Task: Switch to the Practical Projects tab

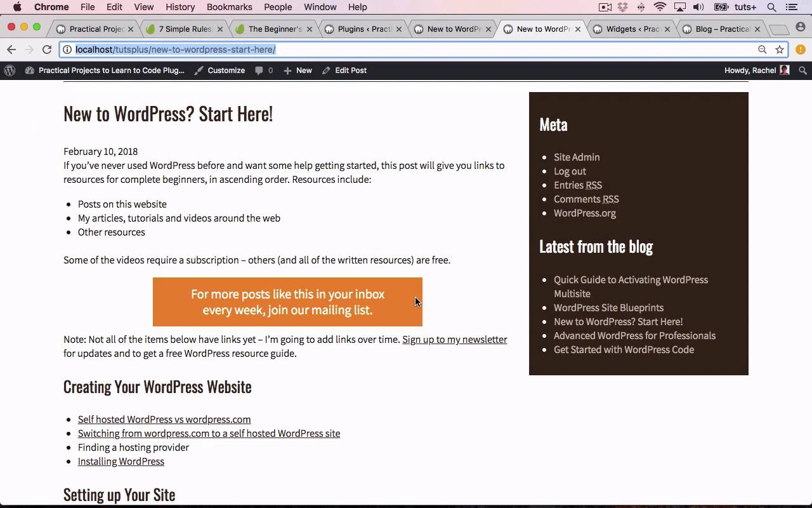Action: pyautogui.click(x=94, y=29)
